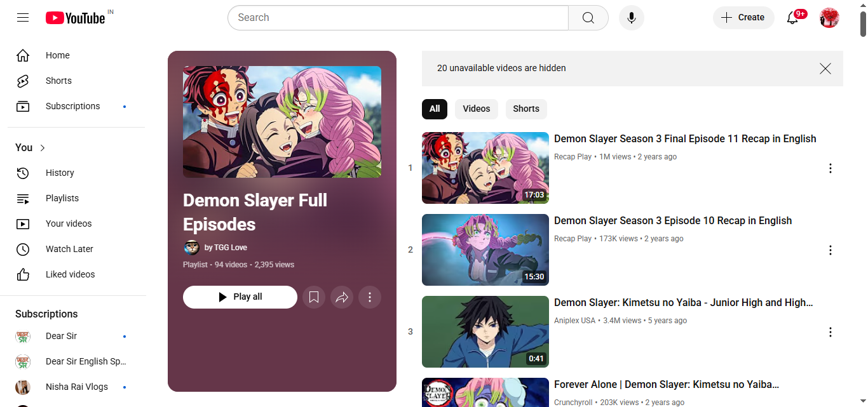Viewport: 868px width, 407px height.
Task: Click the search magnifier button
Action: (x=588, y=18)
